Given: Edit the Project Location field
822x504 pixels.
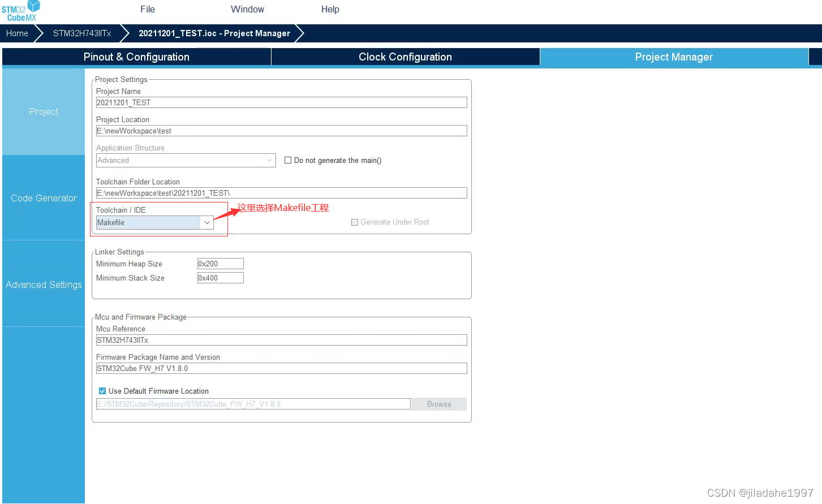Looking at the screenshot, I should tap(281, 131).
